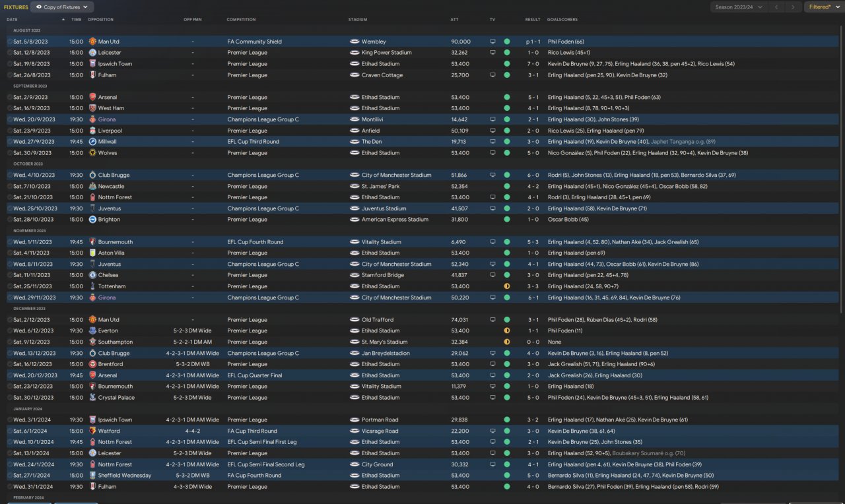Click the 7 - 0 result
This screenshot has width=845, height=504.
(533, 64)
